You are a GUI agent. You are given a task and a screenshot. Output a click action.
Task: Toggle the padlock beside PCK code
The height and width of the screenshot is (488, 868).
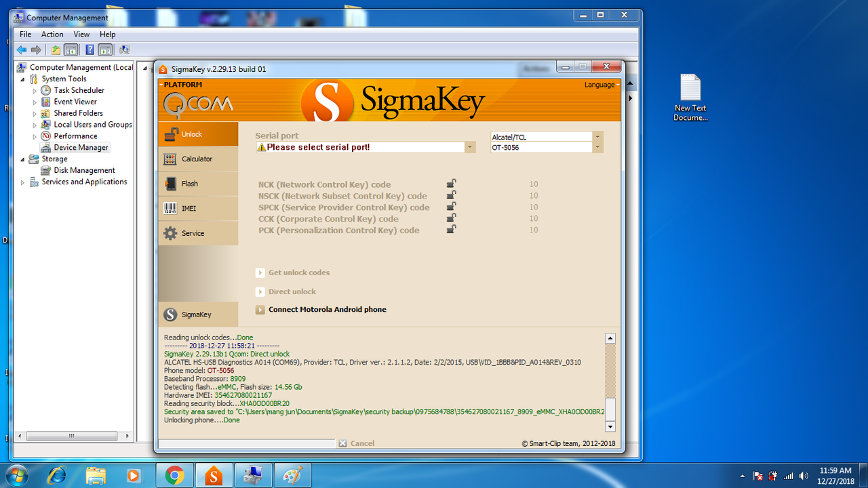451,229
